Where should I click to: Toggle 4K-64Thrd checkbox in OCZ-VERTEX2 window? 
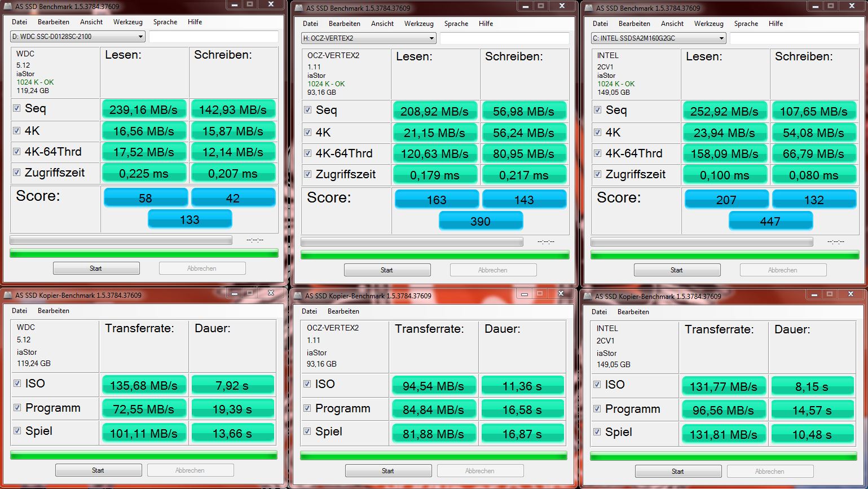pos(307,153)
